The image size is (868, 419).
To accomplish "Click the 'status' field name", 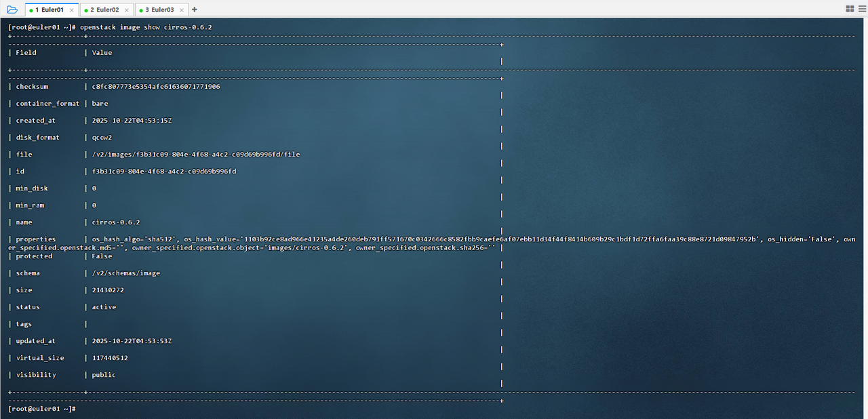I will (x=28, y=307).
